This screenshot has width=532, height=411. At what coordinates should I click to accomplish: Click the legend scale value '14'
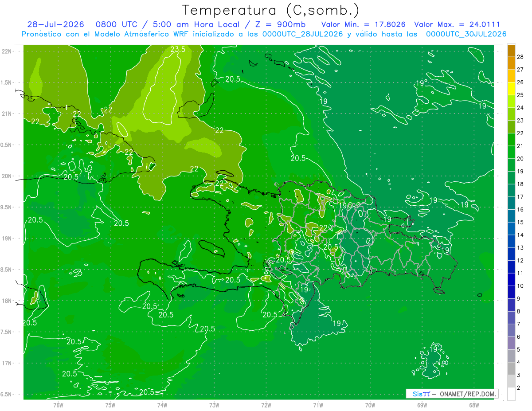[x=520, y=235]
